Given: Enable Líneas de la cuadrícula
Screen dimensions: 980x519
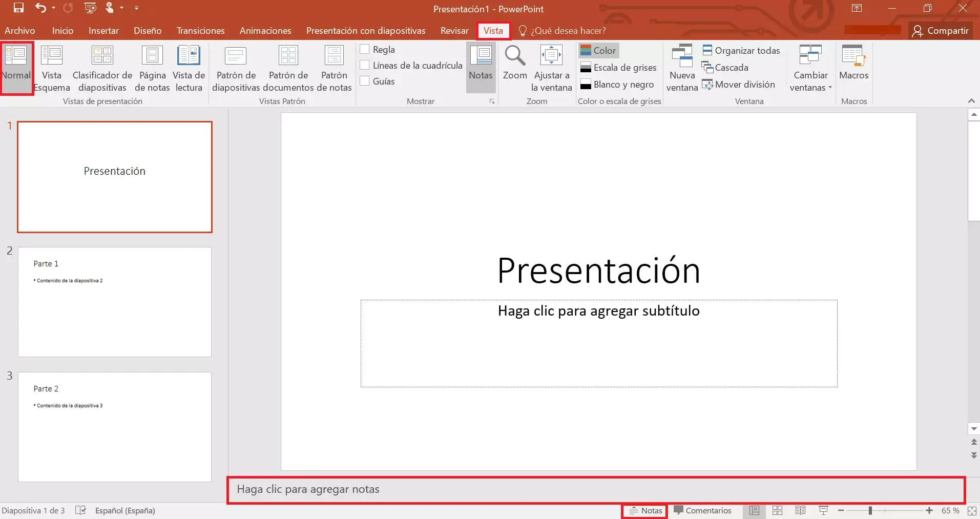Looking at the screenshot, I should 364,65.
